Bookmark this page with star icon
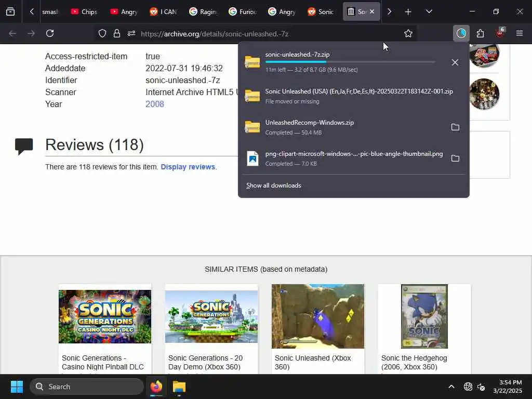Screen dimensions: 532x399 coord(408,33)
